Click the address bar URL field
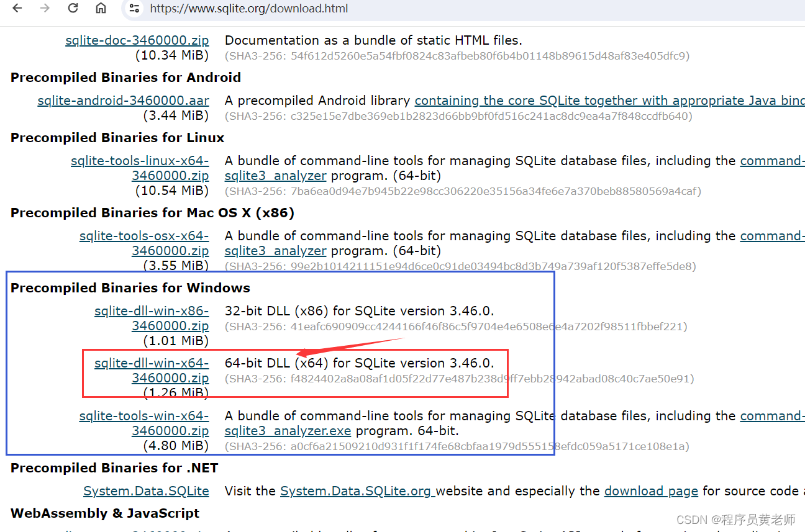This screenshot has width=805, height=532. (248, 9)
